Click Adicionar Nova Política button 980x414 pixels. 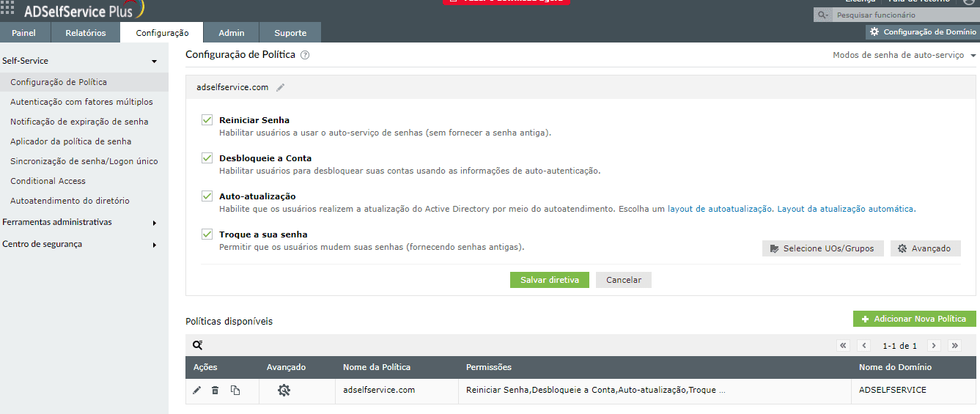click(914, 319)
